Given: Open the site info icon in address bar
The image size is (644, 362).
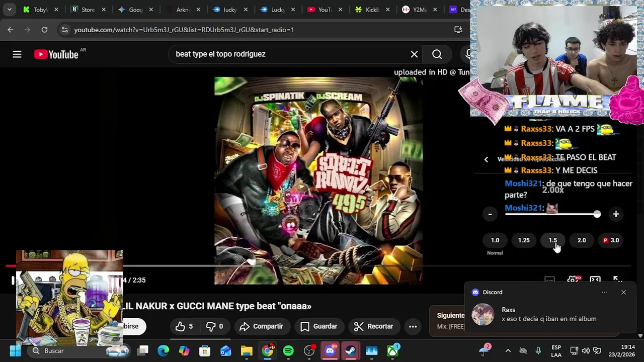Looking at the screenshot, I should (x=64, y=30).
